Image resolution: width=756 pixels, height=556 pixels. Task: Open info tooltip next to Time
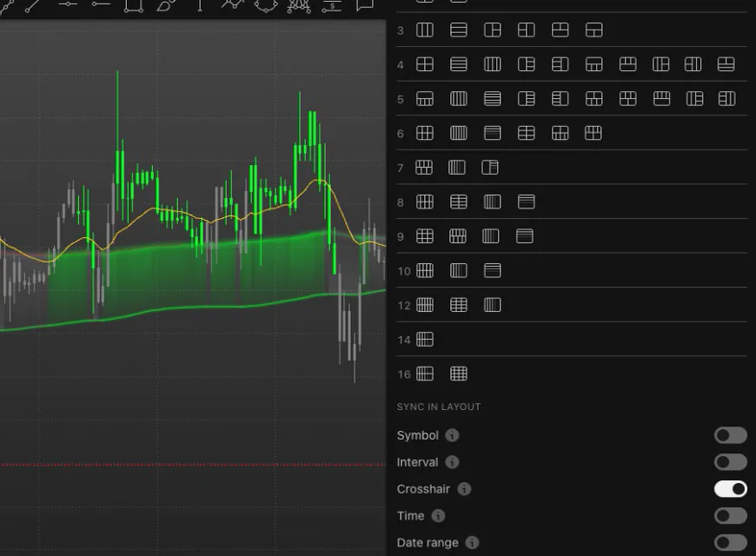click(x=438, y=515)
